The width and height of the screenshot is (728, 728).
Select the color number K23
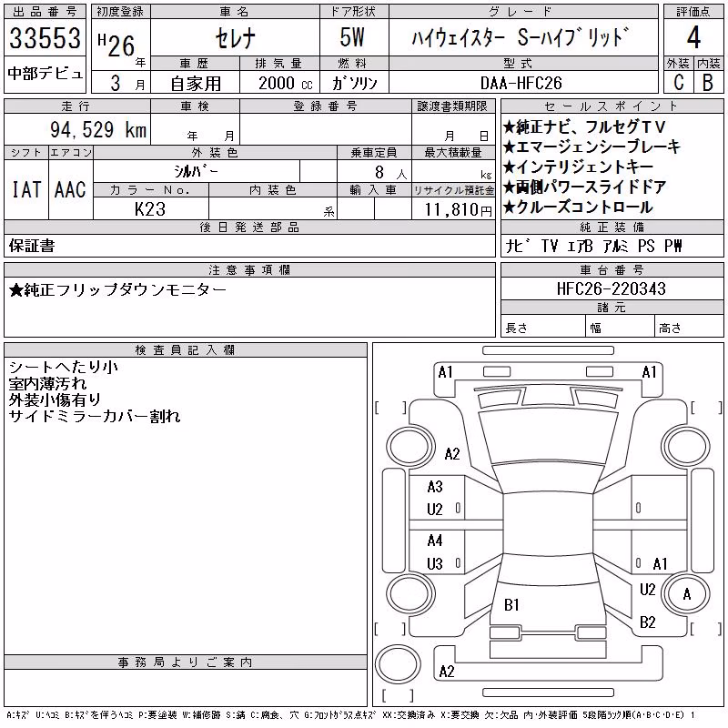pyautogui.click(x=150, y=209)
